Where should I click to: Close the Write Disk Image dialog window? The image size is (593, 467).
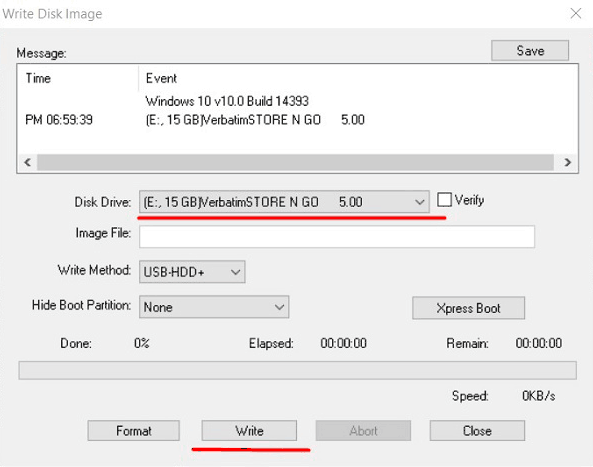click(x=576, y=14)
